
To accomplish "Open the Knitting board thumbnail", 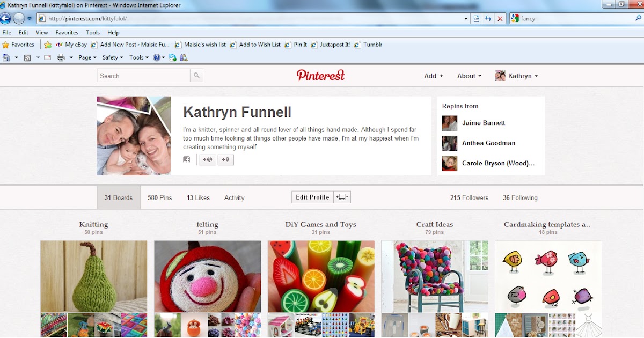I will 93,276.
